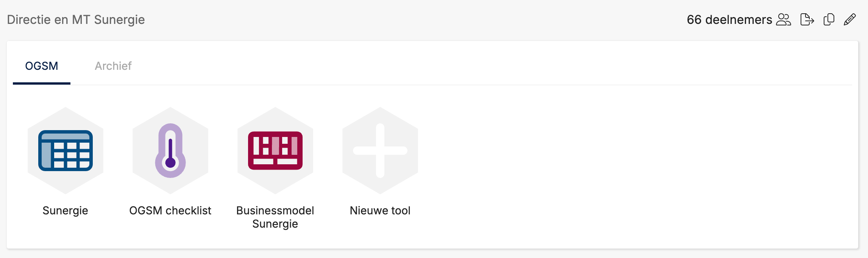
Task: Open the OGSM checklist thermometer icon
Action: point(170,151)
